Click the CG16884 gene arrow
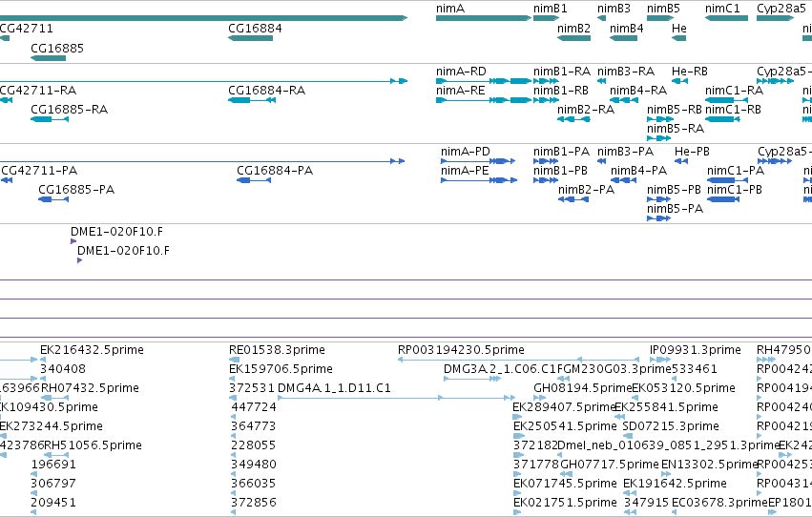Viewport: 812px width, 517px height. [x=251, y=38]
